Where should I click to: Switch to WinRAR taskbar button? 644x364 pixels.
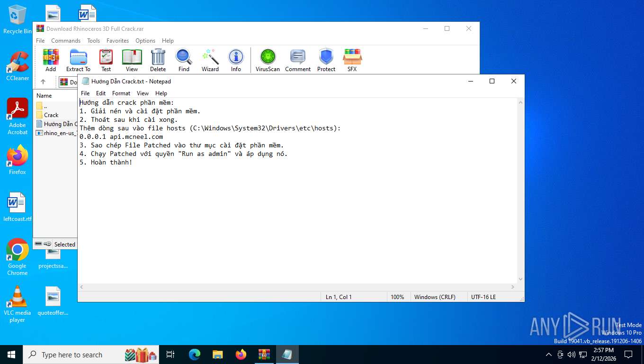pyautogui.click(x=264, y=355)
